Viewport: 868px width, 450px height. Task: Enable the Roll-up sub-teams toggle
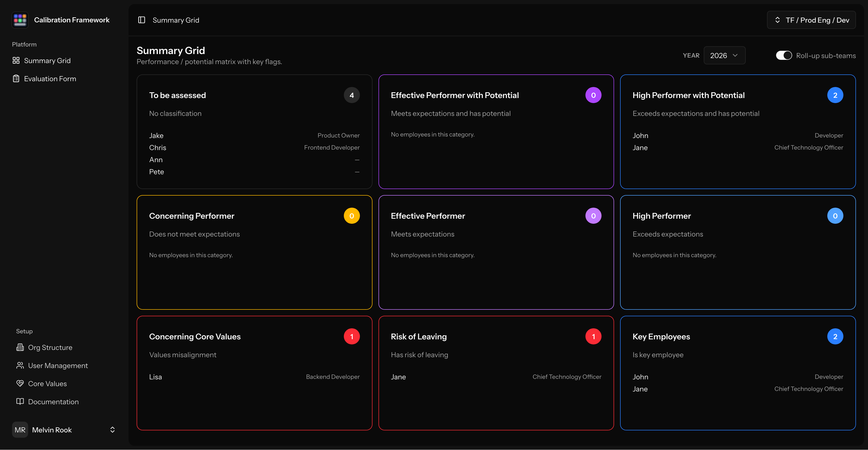click(x=784, y=55)
